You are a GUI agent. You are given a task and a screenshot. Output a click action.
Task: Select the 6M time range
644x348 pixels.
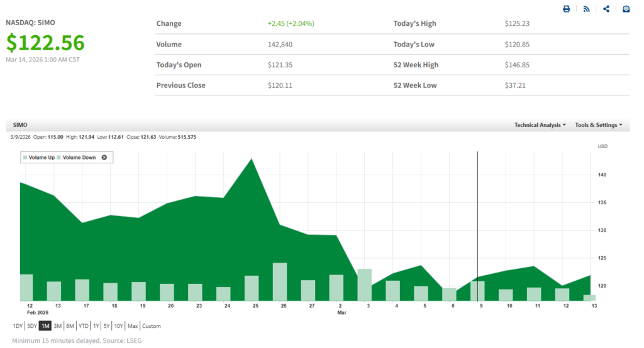[69, 326]
